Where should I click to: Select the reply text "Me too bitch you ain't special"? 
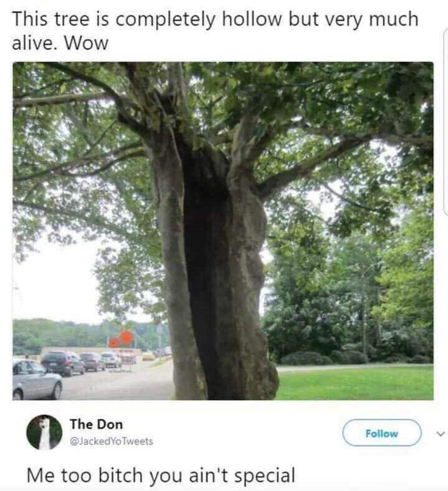point(161,475)
